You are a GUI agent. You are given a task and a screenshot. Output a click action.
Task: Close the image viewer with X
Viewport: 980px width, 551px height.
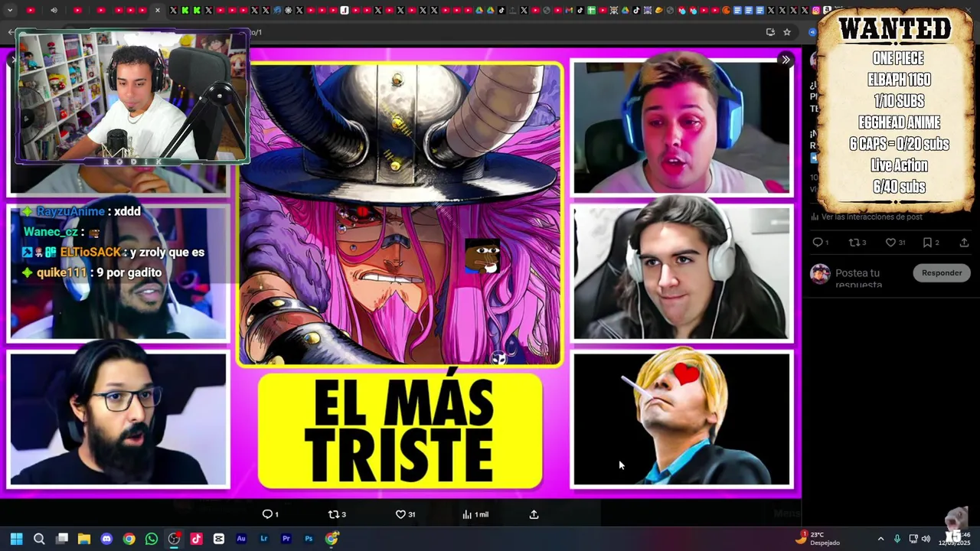[13, 60]
